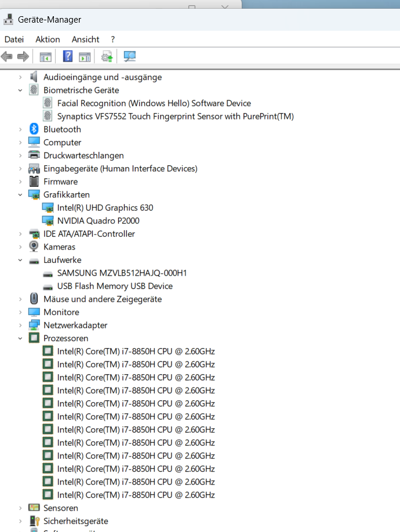The image size is (400, 532).
Task: Click the processor icon beside Prozessoren
Action: (x=34, y=338)
